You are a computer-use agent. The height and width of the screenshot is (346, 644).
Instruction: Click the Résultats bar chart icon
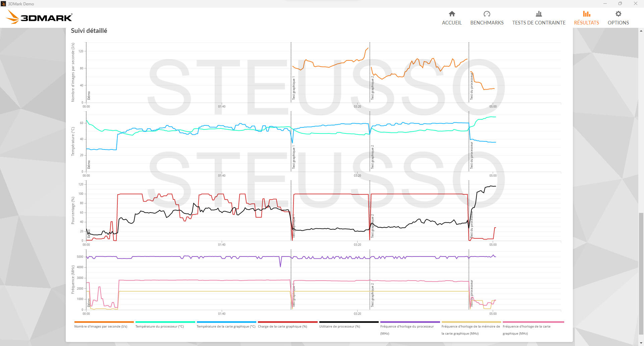point(586,14)
